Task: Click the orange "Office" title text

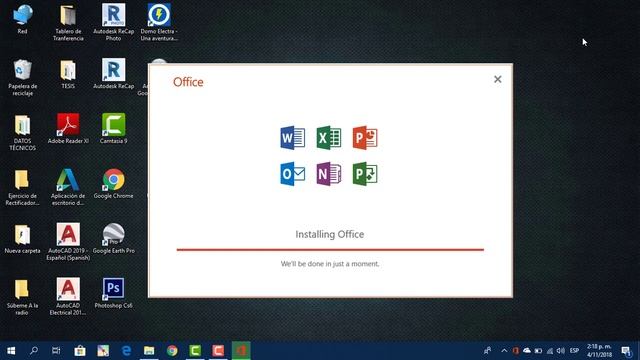Action: 188,82
